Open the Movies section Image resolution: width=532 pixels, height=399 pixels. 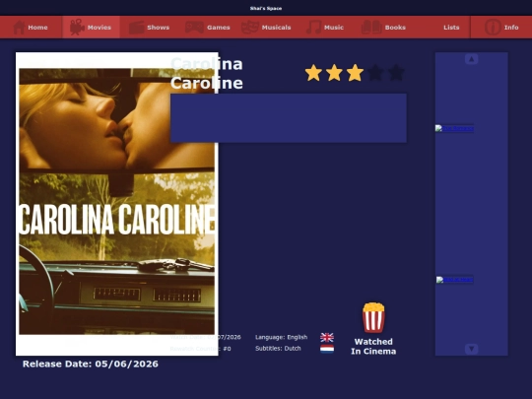click(91, 28)
